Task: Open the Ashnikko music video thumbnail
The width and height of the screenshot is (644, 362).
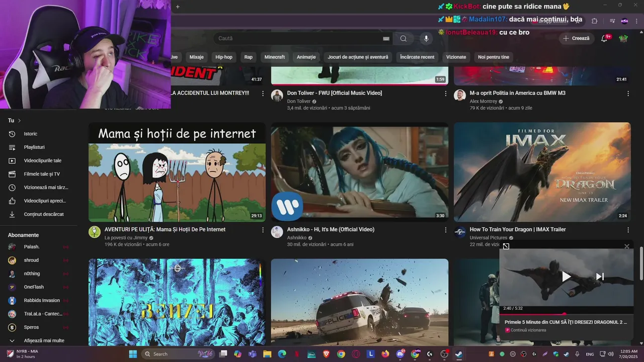Action: (x=360, y=172)
